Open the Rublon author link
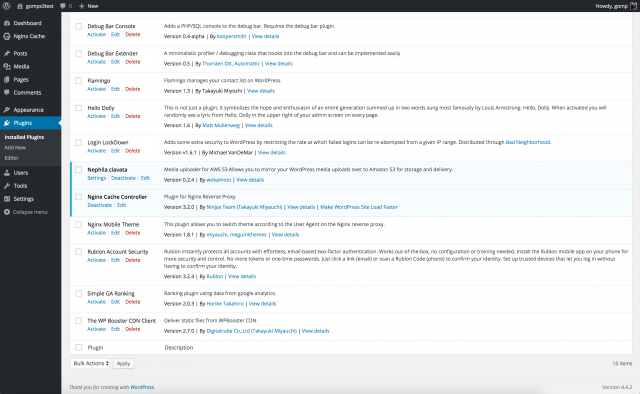640x394 pixels. pyautogui.click(x=215, y=276)
